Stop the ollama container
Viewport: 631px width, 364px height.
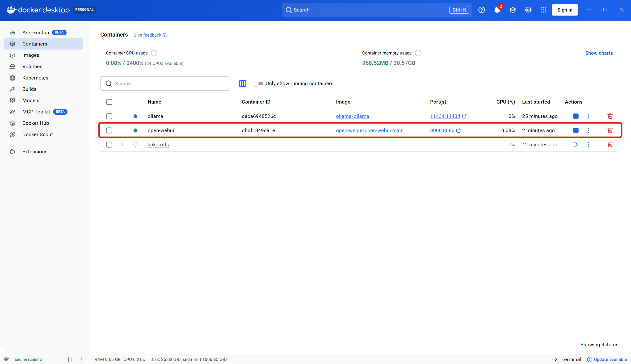point(576,116)
